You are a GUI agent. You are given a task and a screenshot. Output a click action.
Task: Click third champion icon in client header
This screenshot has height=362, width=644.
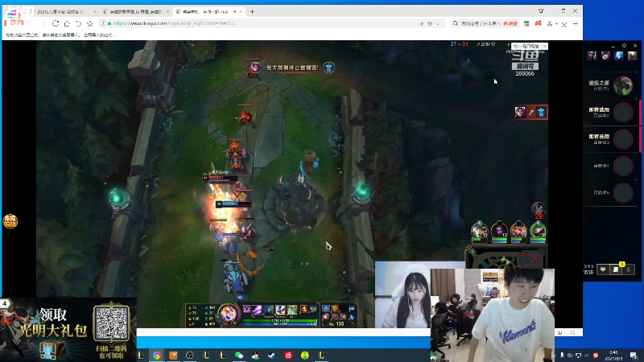pyautogui.click(x=619, y=56)
